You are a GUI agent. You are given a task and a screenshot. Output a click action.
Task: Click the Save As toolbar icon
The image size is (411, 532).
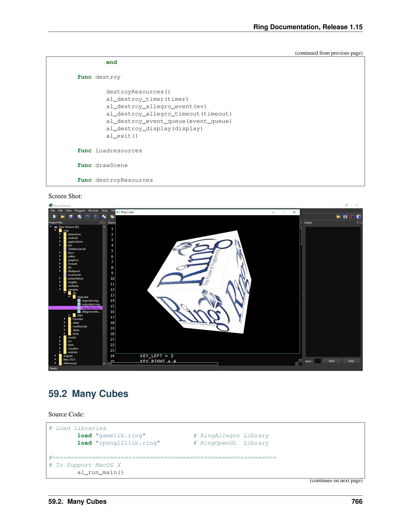point(79,217)
